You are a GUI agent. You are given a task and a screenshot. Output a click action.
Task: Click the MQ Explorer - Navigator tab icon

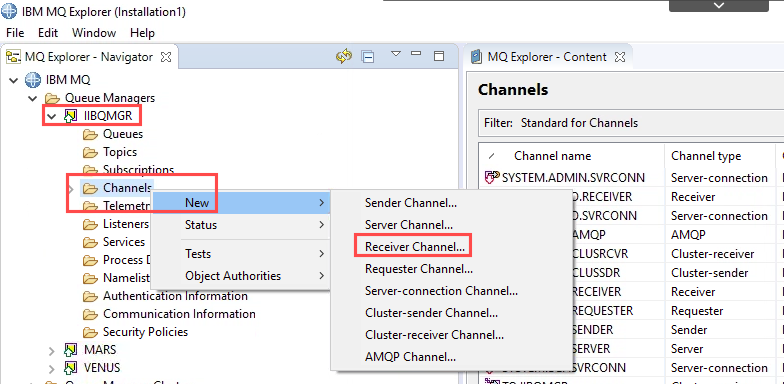[13, 57]
